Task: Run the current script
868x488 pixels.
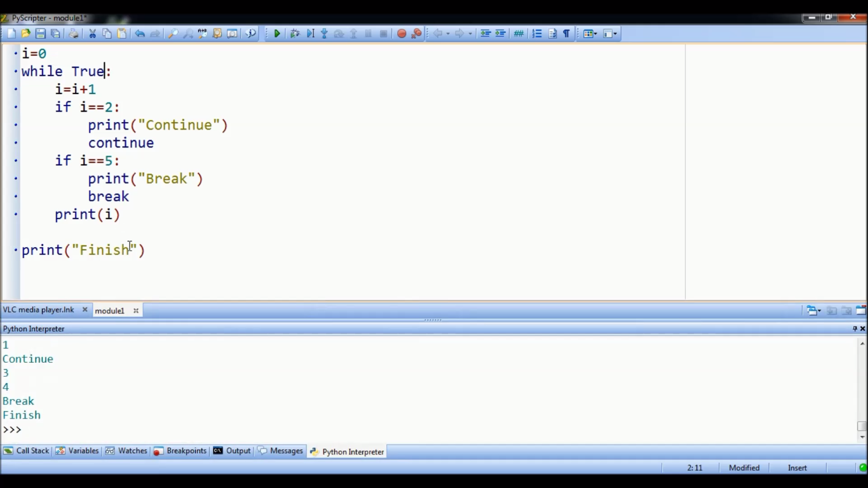Action: [277, 33]
